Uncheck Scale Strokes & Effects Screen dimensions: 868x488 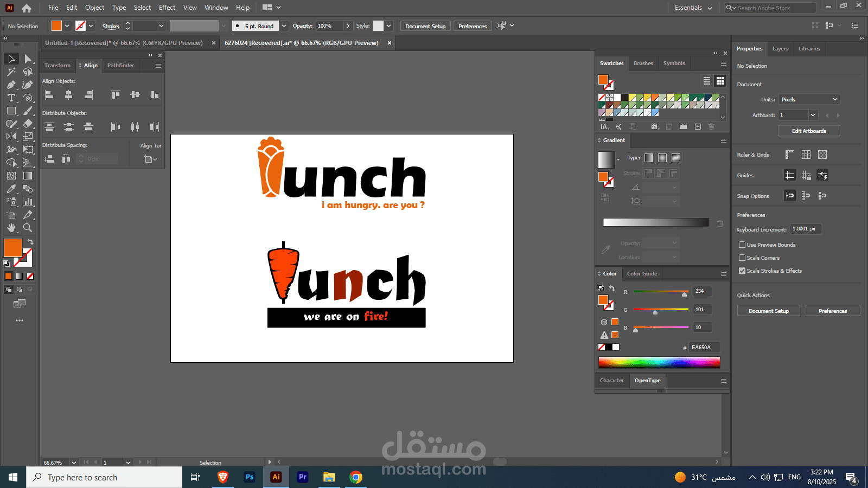(742, 271)
